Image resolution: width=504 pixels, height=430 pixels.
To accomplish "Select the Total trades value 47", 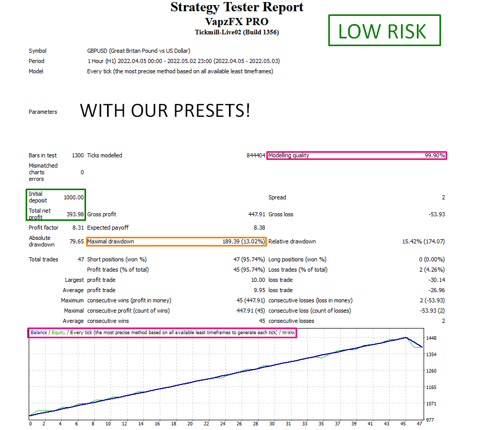I will 81,259.
